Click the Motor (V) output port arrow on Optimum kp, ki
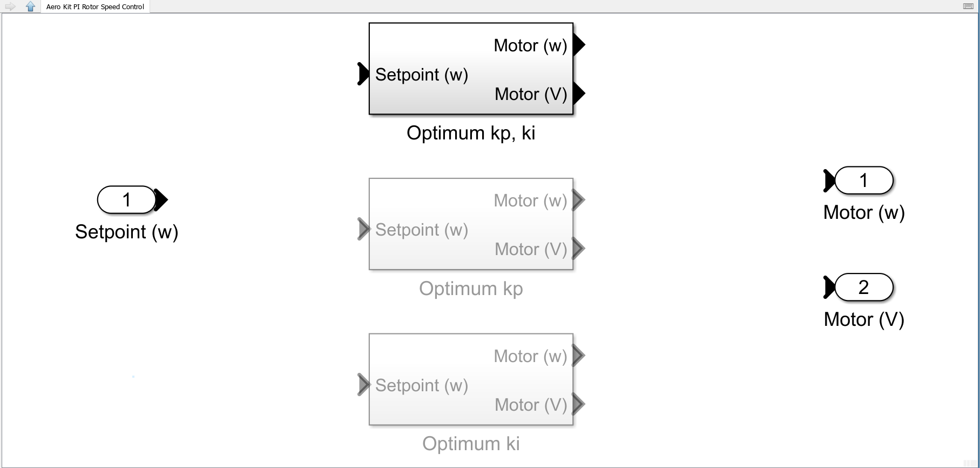The height and width of the screenshot is (468, 980). (x=579, y=93)
